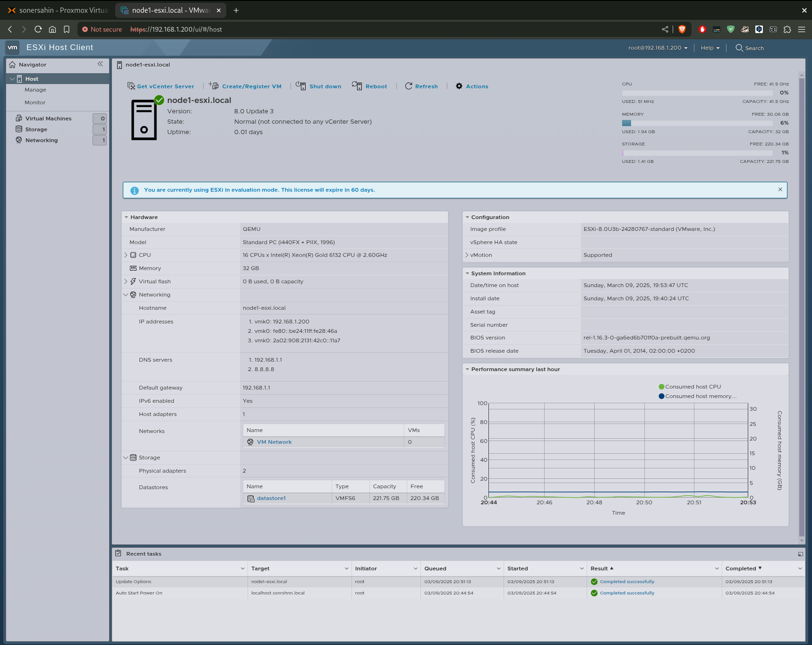The width and height of the screenshot is (812, 645).
Task: Click the Refresh icon
Action: point(409,86)
